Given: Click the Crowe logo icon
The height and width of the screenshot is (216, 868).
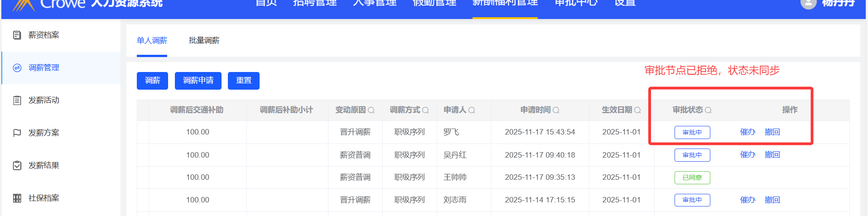Looking at the screenshot, I should pos(24,5).
